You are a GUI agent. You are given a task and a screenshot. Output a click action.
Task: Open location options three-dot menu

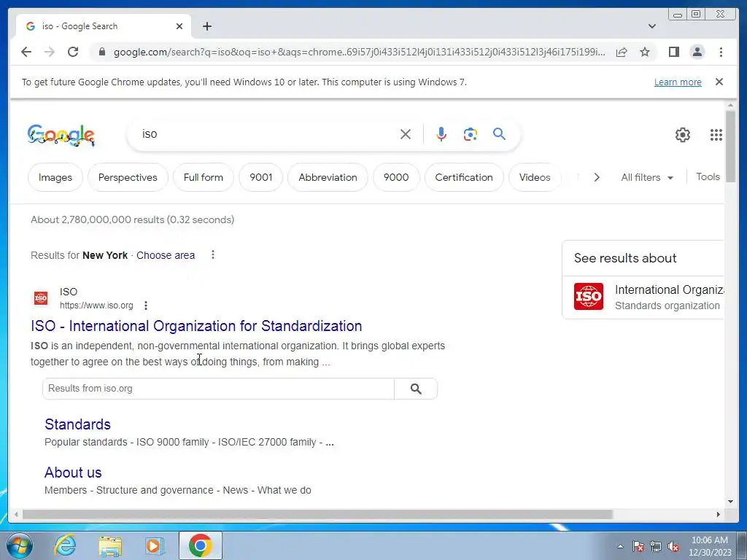(213, 254)
